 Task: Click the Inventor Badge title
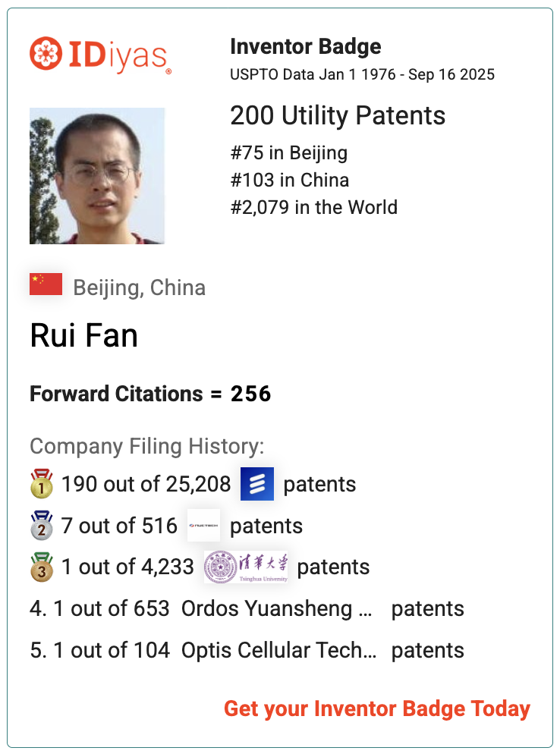(x=306, y=46)
